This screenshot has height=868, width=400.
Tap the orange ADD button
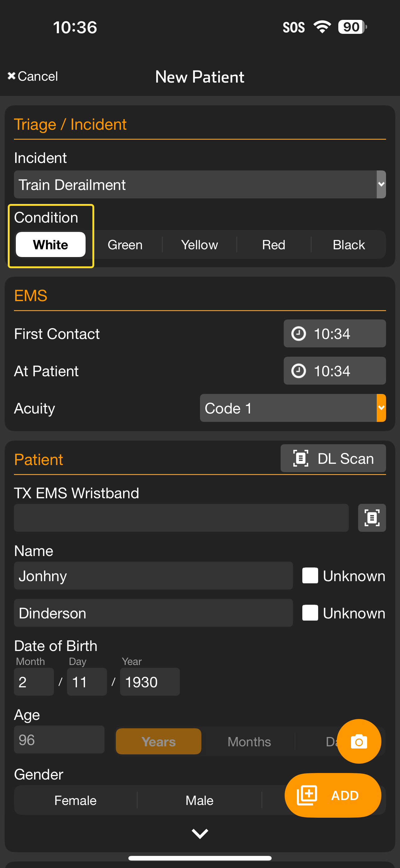click(x=333, y=795)
